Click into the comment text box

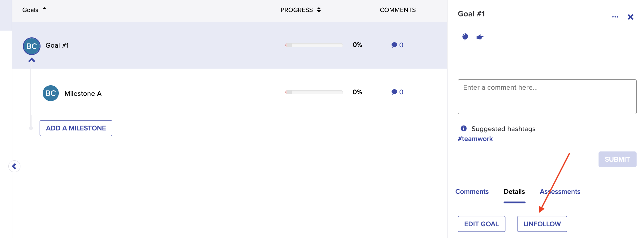[x=547, y=97]
